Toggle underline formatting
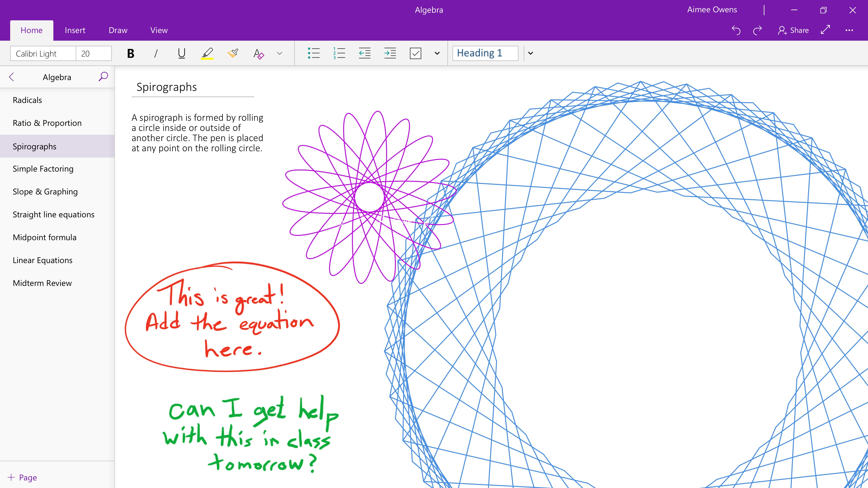 click(x=181, y=53)
